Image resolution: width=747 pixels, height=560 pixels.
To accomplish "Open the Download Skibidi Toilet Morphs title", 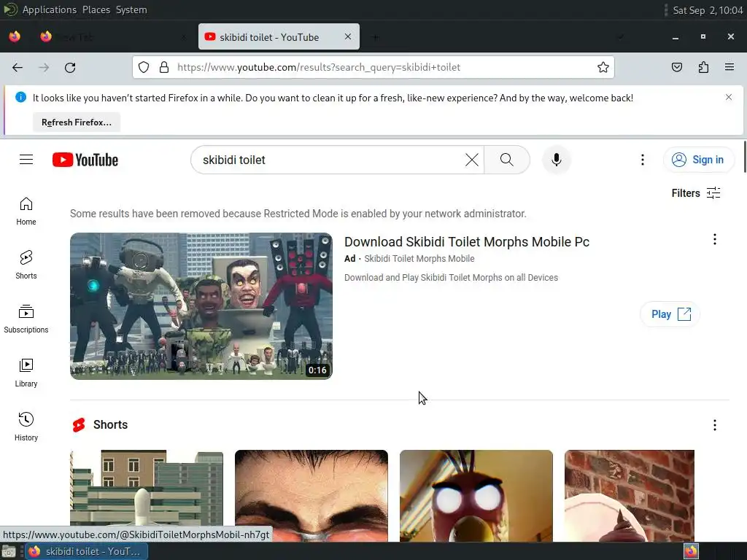I will click(x=467, y=242).
